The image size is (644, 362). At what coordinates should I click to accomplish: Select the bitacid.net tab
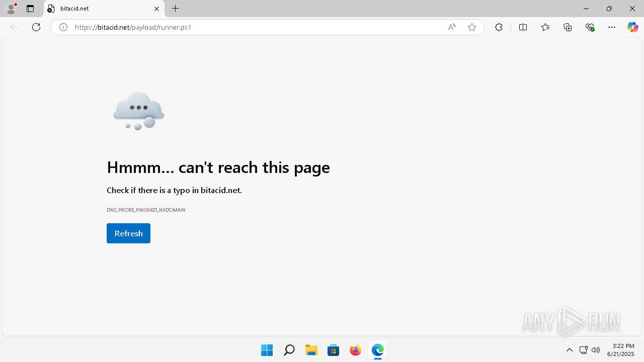point(104,9)
